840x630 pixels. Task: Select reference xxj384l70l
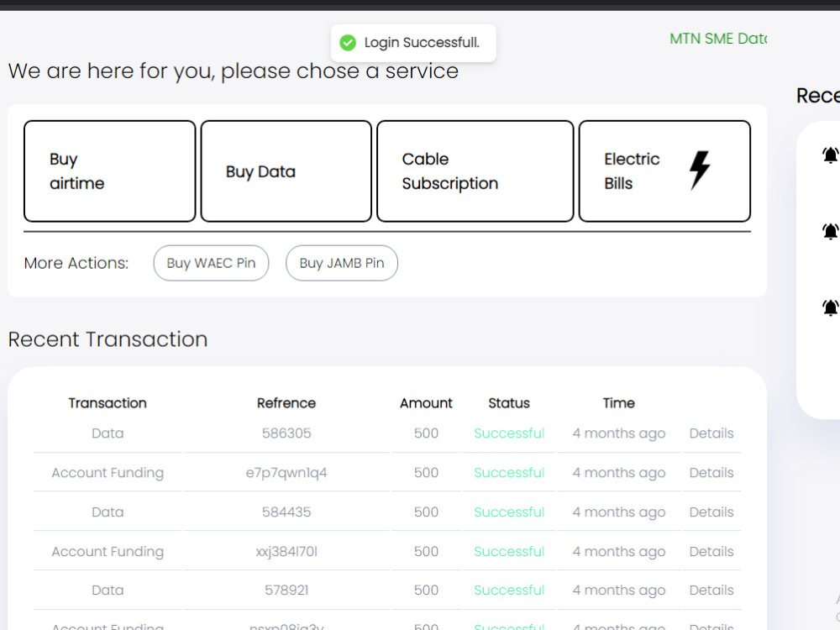(286, 551)
